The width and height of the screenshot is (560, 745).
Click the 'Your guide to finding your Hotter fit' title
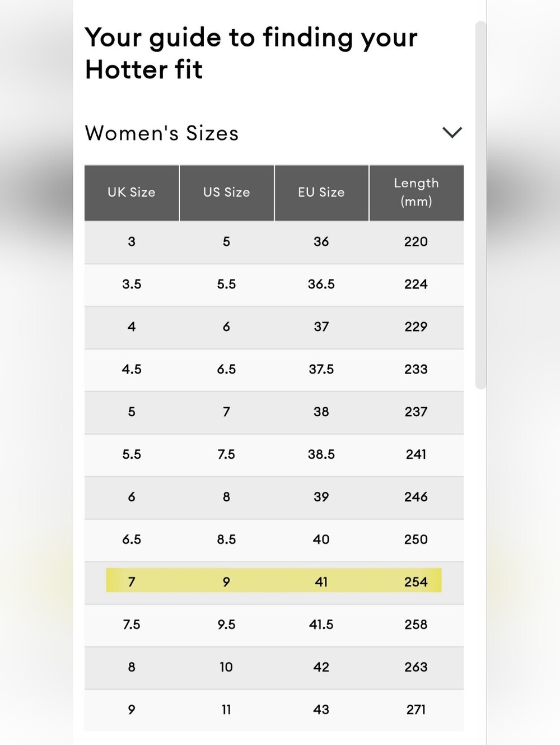[251, 54]
